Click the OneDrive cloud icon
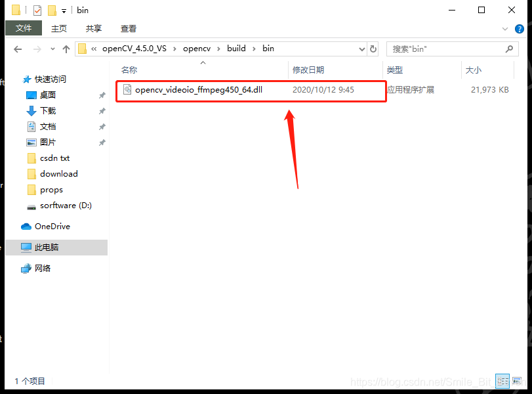The height and width of the screenshot is (394, 532). pyautogui.click(x=26, y=227)
